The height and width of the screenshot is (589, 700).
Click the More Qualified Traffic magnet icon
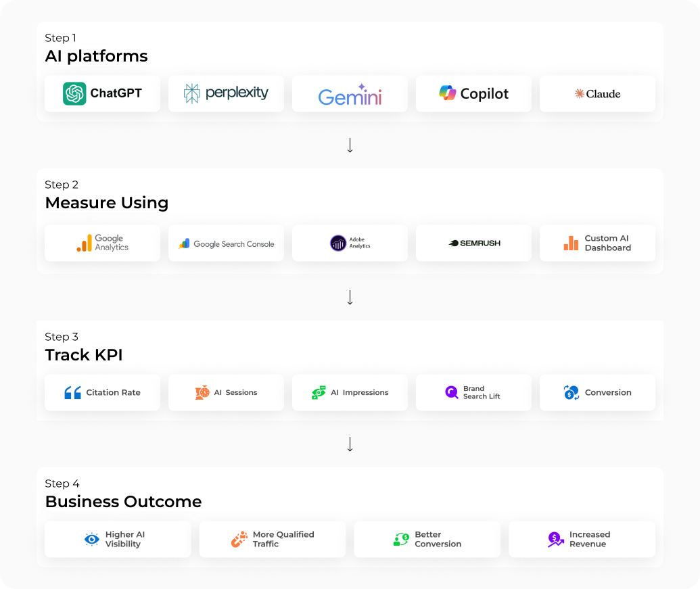point(239,540)
